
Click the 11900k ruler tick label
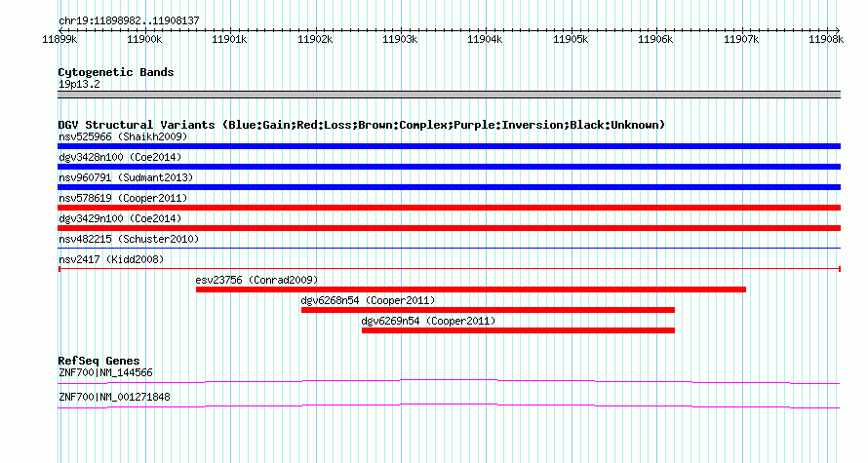(144, 39)
